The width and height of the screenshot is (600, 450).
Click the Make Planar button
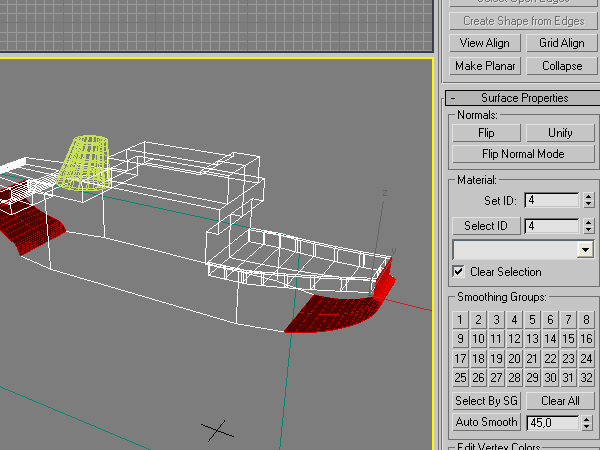[484, 66]
